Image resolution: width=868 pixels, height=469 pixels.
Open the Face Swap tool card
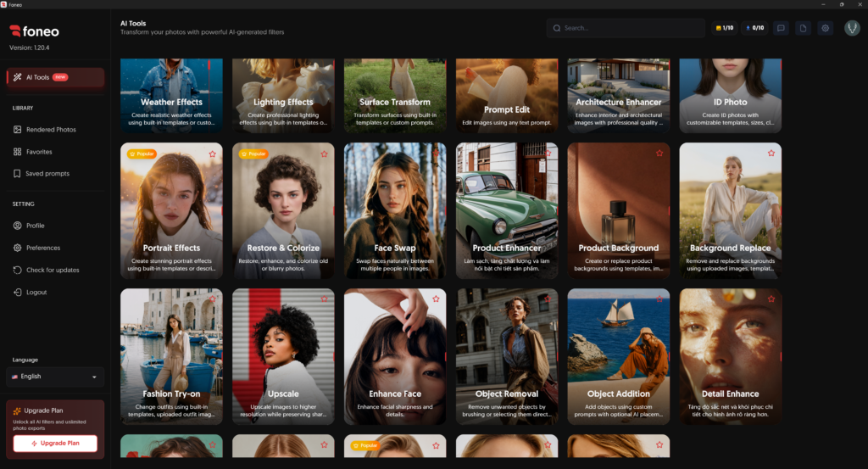click(395, 211)
